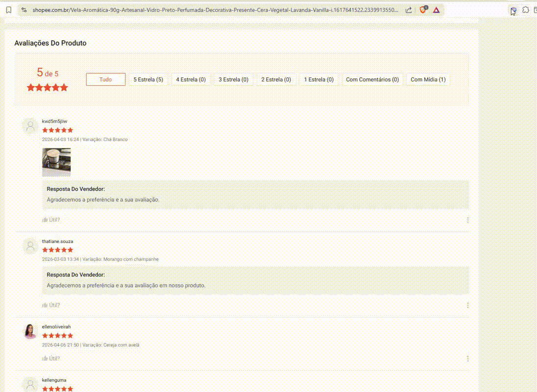Open the Brave Shields lion icon
The height and width of the screenshot is (392, 537).
click(423, 10)
